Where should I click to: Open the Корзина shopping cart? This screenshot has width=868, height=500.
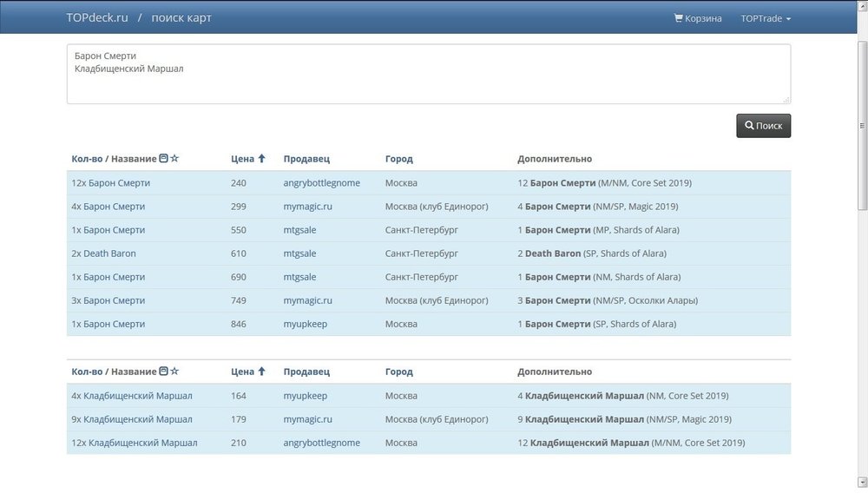click(x=698, y=18)
